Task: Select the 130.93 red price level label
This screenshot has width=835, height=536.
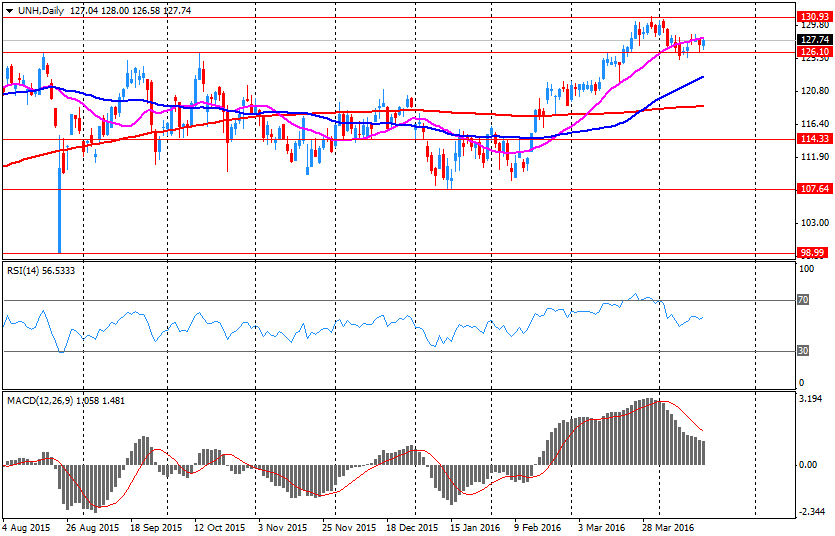Action: 815,17
